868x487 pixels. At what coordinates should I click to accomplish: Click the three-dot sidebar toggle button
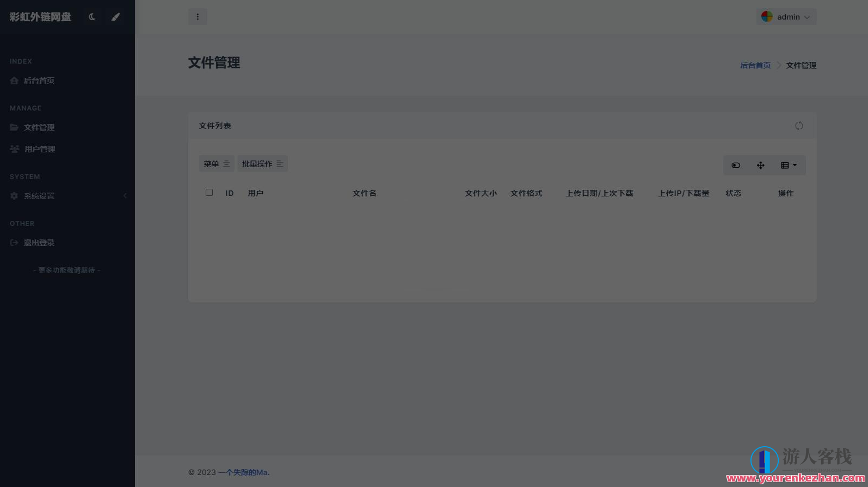click(198, 17)
